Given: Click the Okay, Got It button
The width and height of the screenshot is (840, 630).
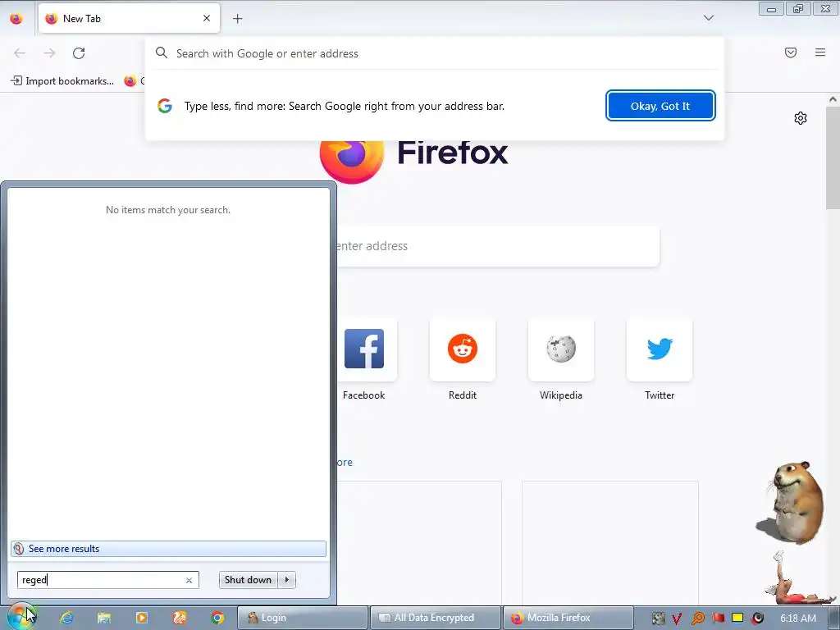Looking at the screenshot, I should 660,106.
